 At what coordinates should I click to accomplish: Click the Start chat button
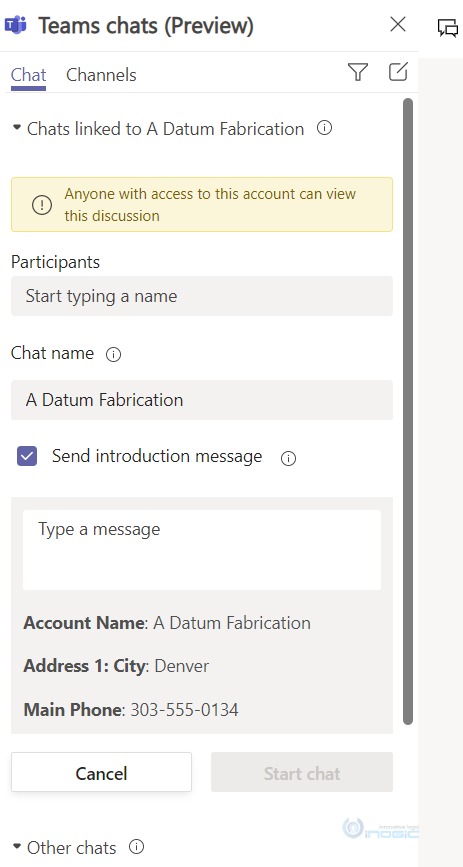(x=302, y=772)
